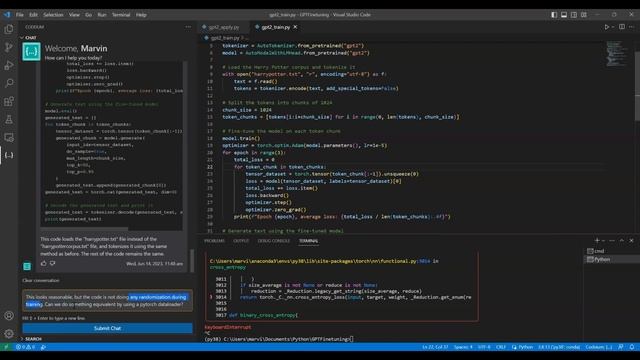
Task: Switch to the gpt2_apply.py tab
Action: click(224, 27)
